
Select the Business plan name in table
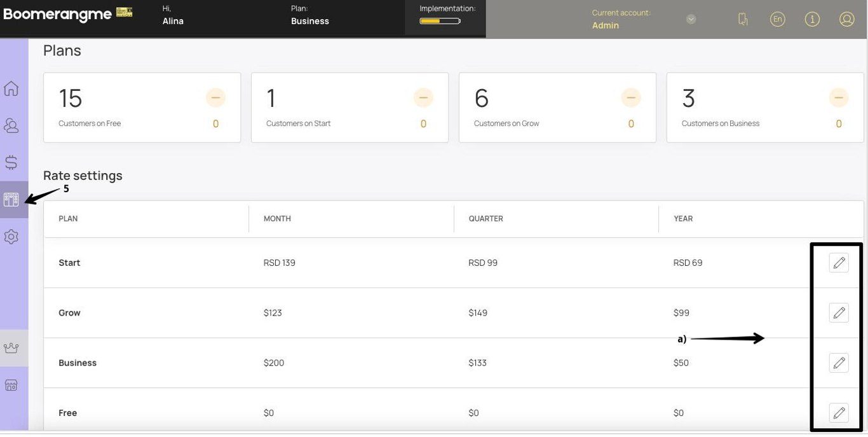pyautogui.click(x=78, y=363)
